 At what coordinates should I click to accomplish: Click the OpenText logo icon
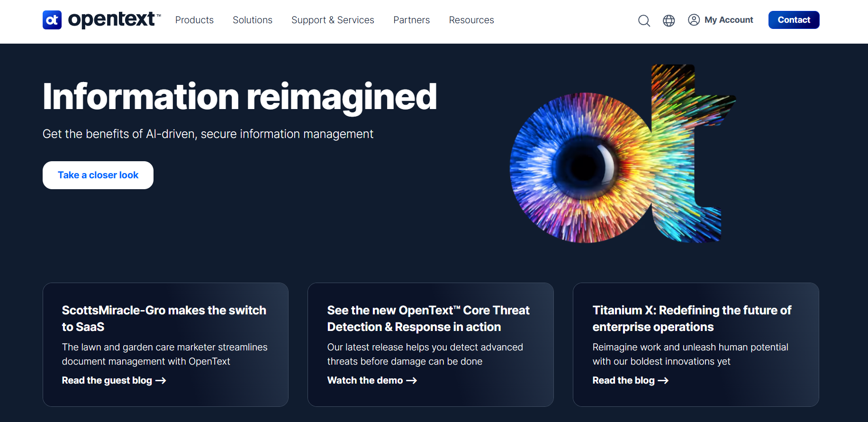pos(52,20)
